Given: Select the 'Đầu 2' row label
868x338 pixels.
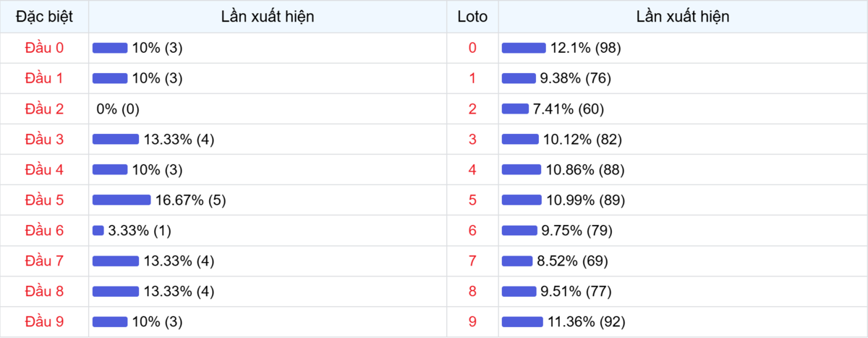Looking at the screenshot, I should pyautogui.click(x=44, y=109).
